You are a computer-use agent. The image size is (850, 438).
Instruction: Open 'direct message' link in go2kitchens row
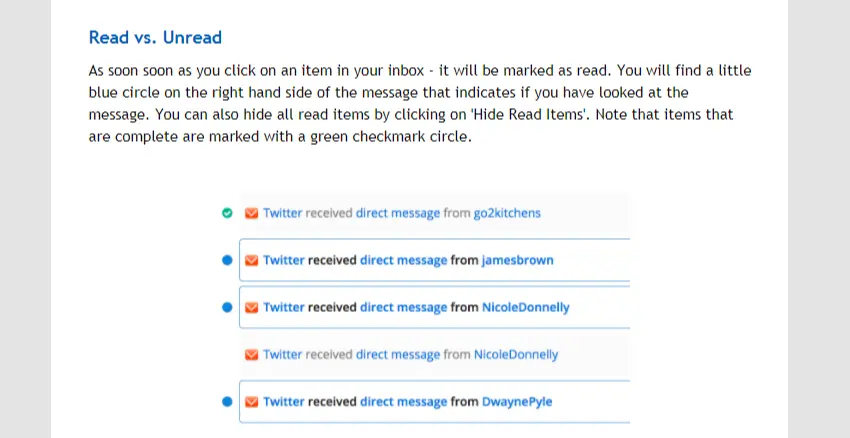(x=398, y=213)
